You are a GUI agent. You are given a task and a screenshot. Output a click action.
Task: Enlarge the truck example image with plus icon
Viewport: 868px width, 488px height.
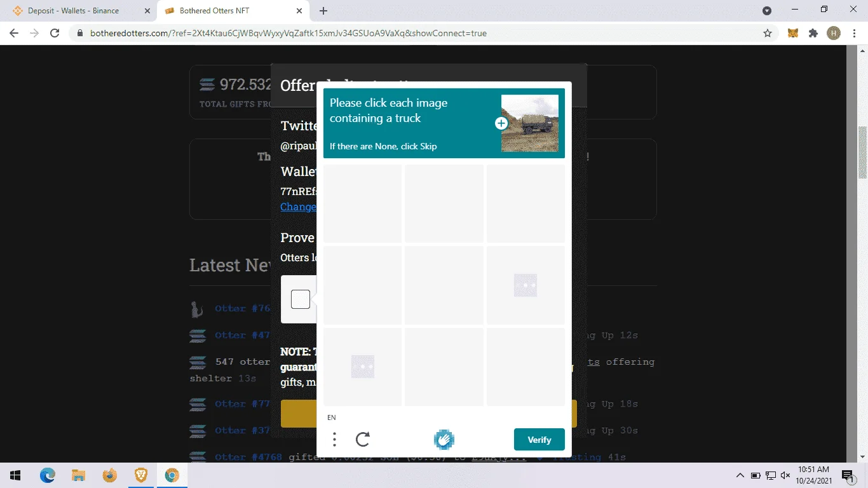pos(501,123)
